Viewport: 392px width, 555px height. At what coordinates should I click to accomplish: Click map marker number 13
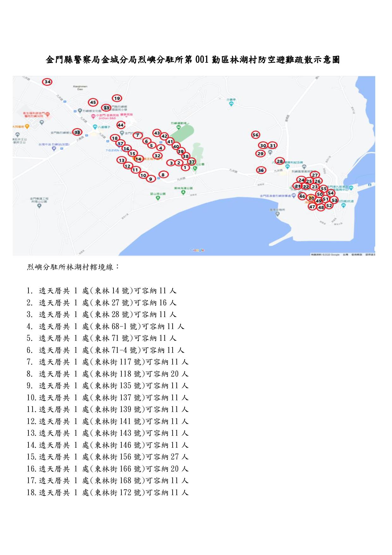pyautogui.click(x=121, y=160)
